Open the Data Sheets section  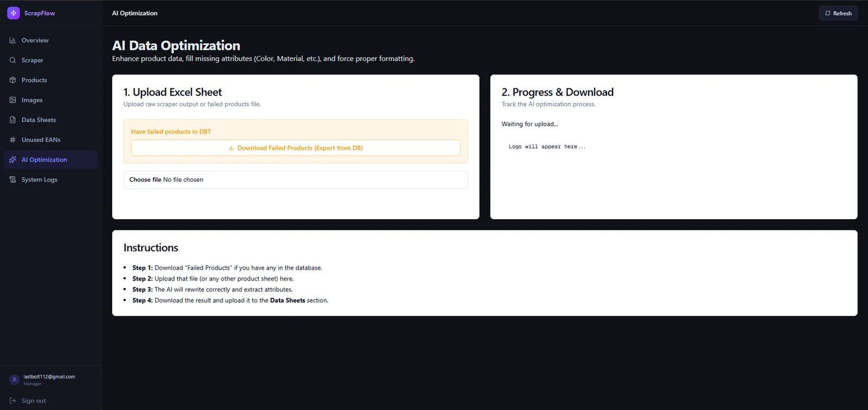click(50, 120)
